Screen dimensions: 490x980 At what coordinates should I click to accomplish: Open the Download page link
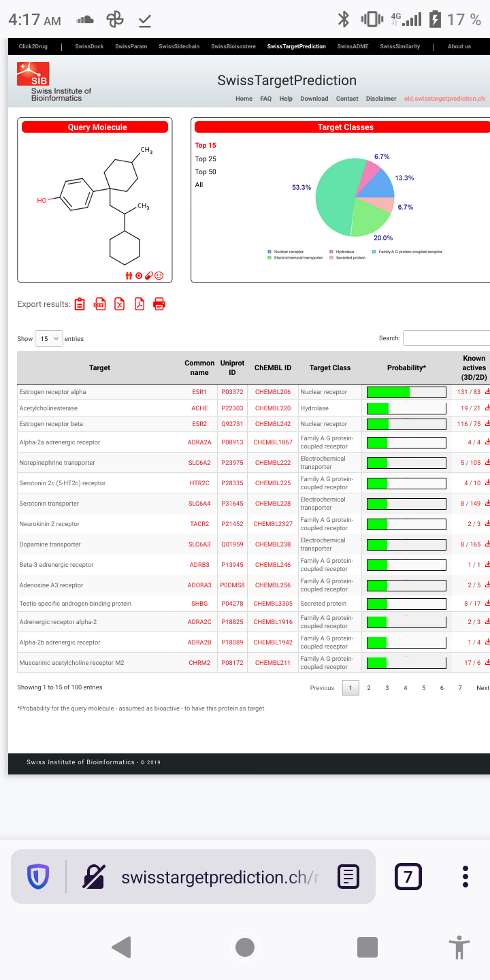pos(314,99)
